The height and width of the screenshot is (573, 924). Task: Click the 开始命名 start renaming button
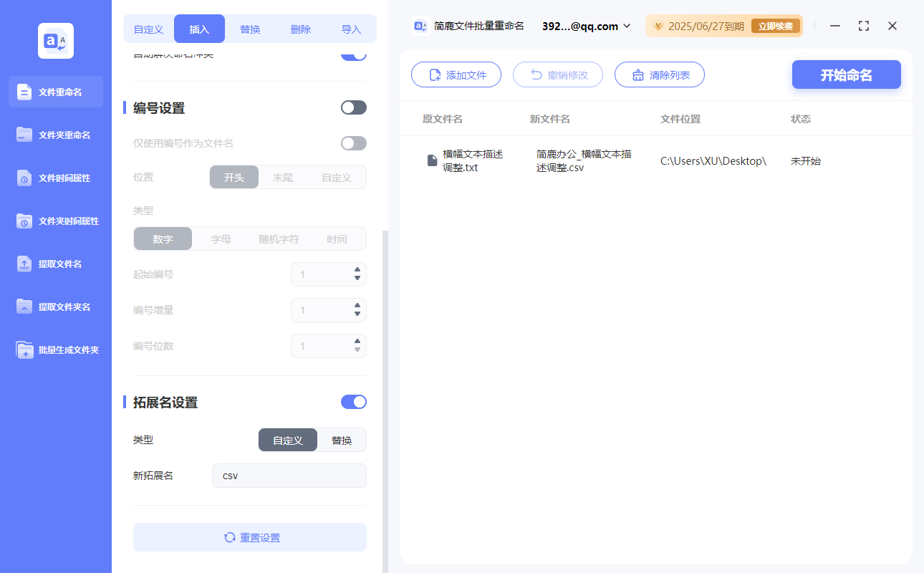pyautogui.click(x=846, y=74)
